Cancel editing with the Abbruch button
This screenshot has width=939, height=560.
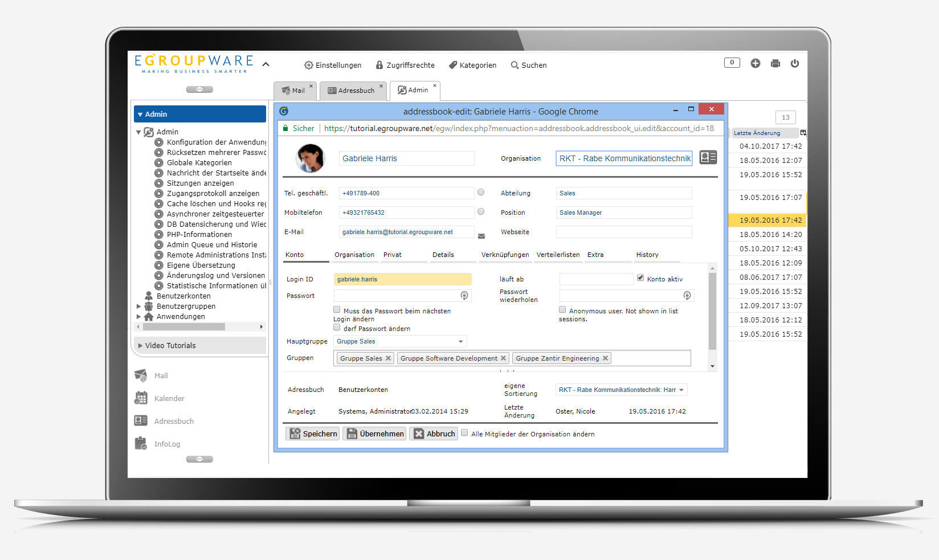click(434, 434)
